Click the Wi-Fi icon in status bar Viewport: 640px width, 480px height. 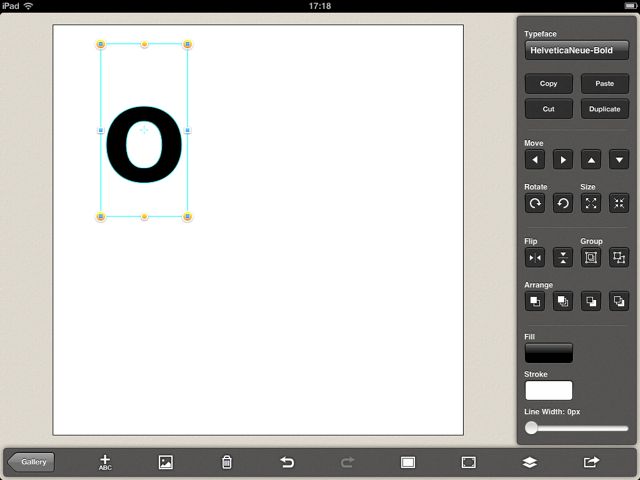click(28, 6)
